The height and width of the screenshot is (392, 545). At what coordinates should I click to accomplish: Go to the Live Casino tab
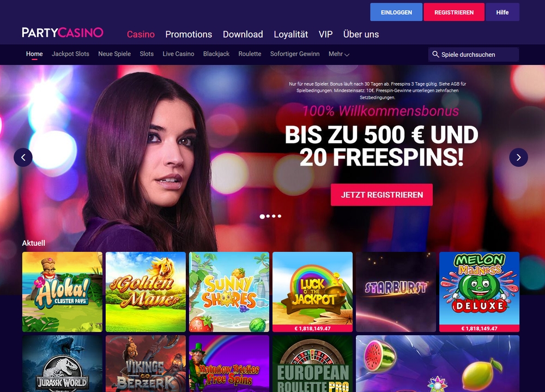pyautogui.click(x=178, y=54)
